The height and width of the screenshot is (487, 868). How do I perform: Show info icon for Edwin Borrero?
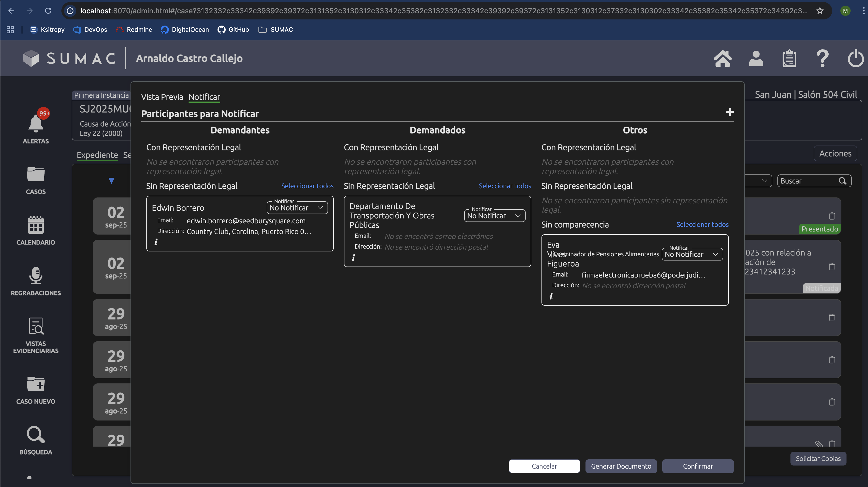(156, 242)
